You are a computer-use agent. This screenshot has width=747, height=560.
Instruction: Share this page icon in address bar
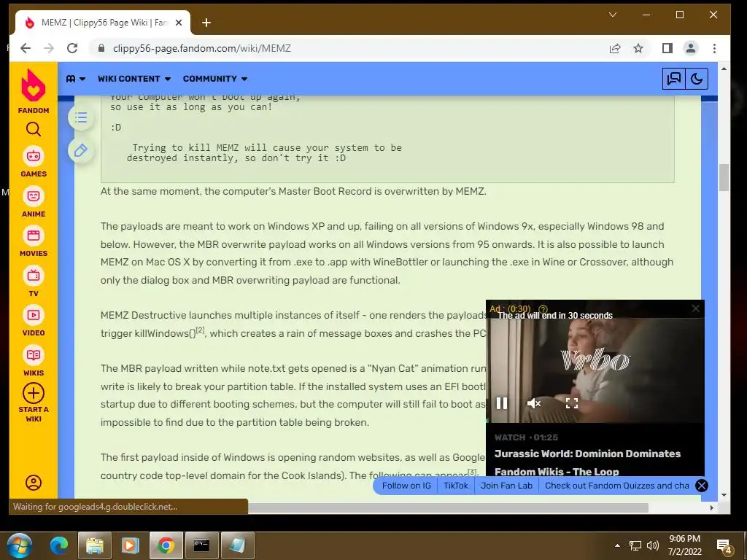(x=615, y=48)
